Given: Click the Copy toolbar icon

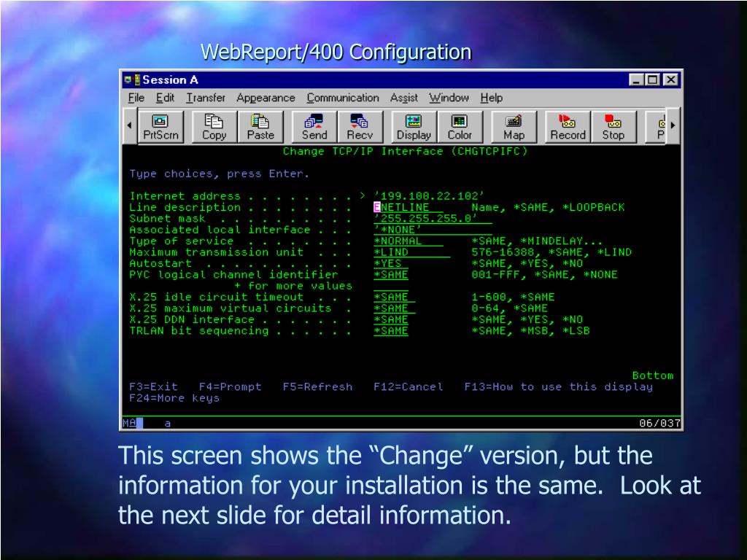Looking at the screenshot, I should pos(214,127).
